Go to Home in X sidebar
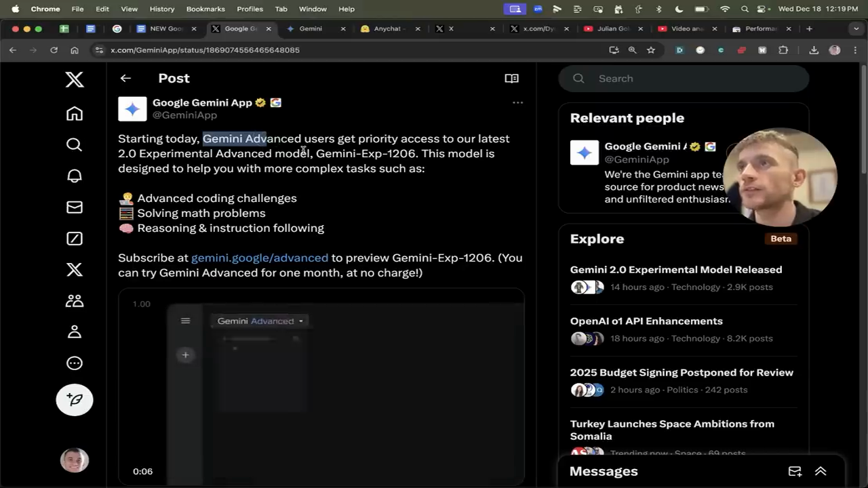 pyautogui.click(x=75, y=113)
